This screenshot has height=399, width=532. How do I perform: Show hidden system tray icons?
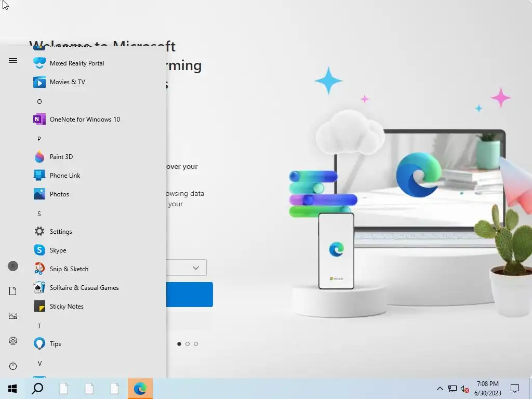coord(440,389)
